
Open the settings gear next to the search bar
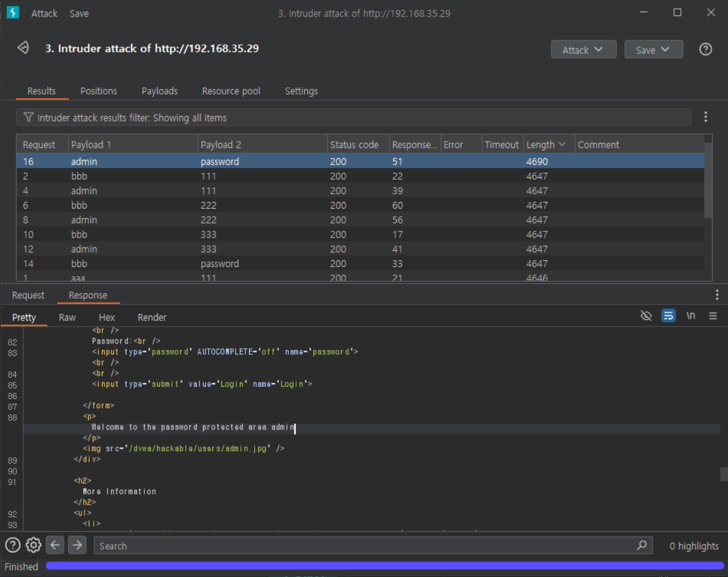tap(34, 545)
